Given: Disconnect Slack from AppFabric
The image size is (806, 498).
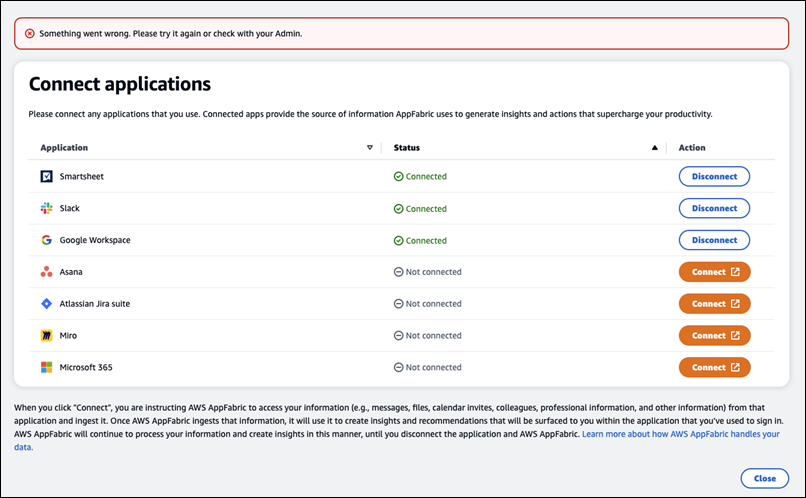Looking at the screenshot, I should click(x=714, y=208).
